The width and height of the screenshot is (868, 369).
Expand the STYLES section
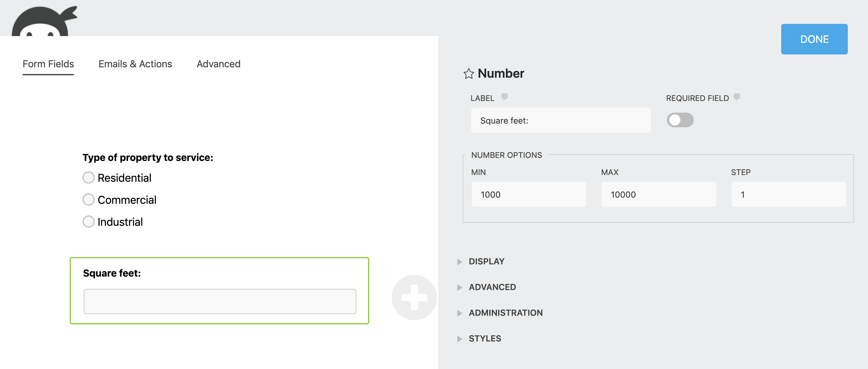click(484, 338)
